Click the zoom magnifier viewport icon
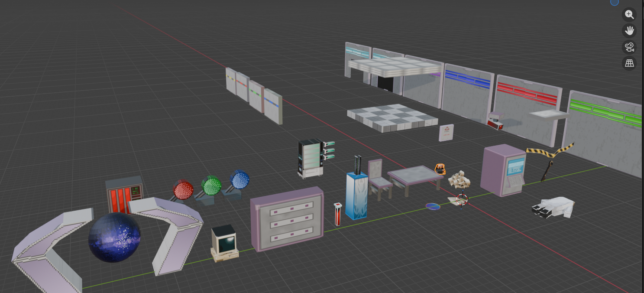Image resolution: width=644 pixels, height=293 pixels. pos(629,14)
